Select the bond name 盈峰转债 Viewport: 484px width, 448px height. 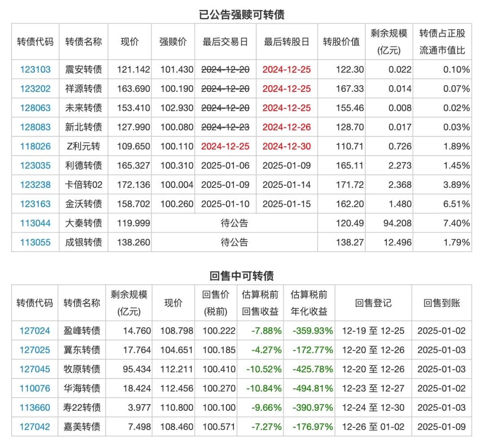[82, 331]
